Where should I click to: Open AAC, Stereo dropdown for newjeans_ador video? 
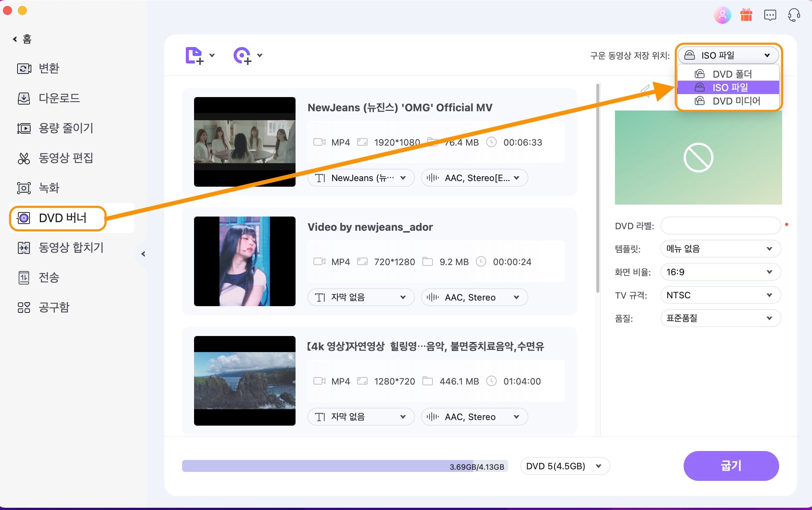coord(474,297)
